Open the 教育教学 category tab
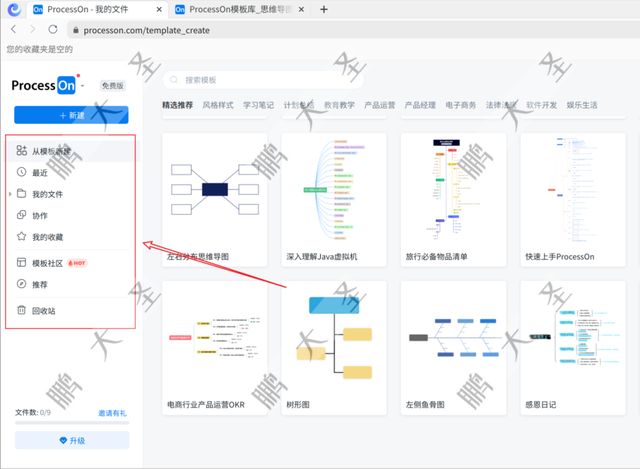The width and height of the screenshot is (640, 469). [x=339, y=105]
